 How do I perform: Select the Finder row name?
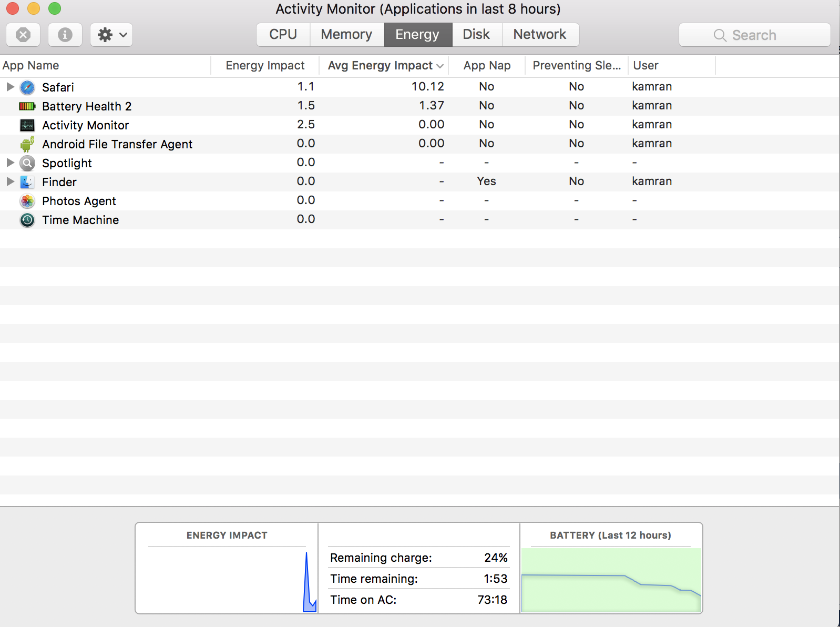click(x=59, y=182)
